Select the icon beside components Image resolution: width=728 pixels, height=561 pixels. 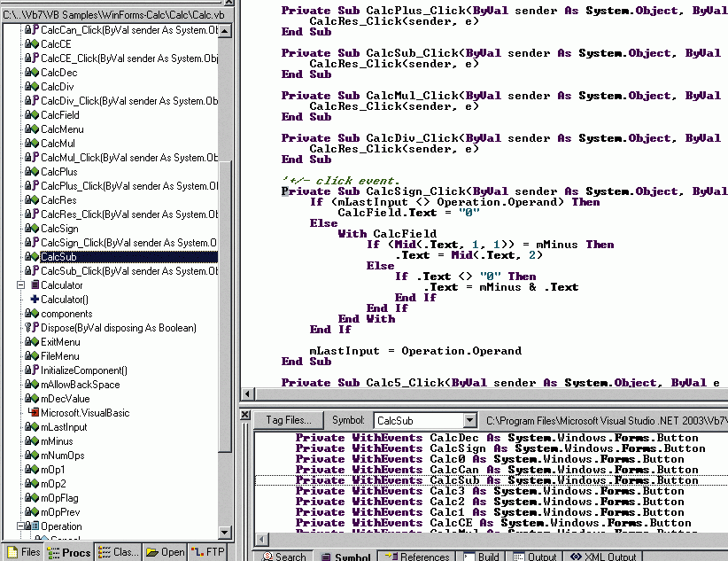pyautogui.click(x=32, y=314)
